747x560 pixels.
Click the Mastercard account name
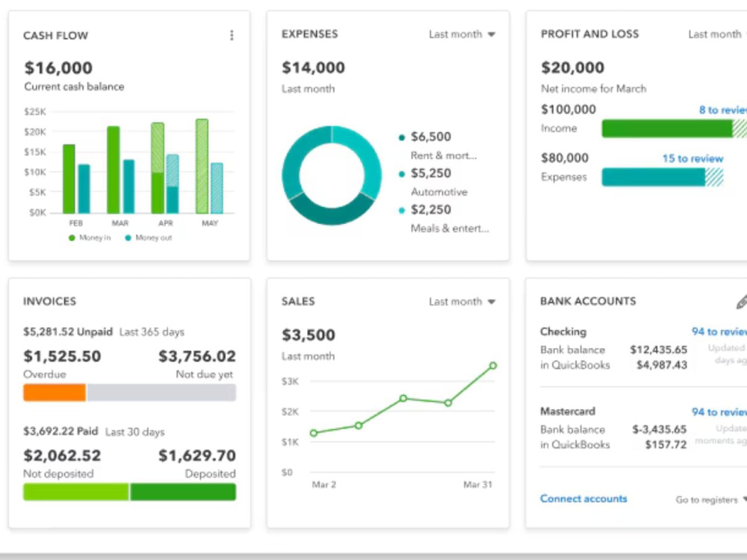pos(568,411)
